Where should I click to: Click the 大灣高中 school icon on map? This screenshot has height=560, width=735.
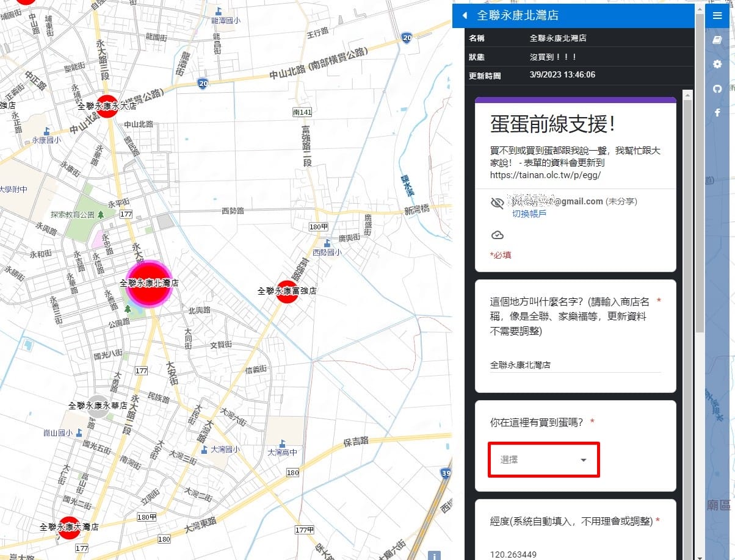(282, 443)
